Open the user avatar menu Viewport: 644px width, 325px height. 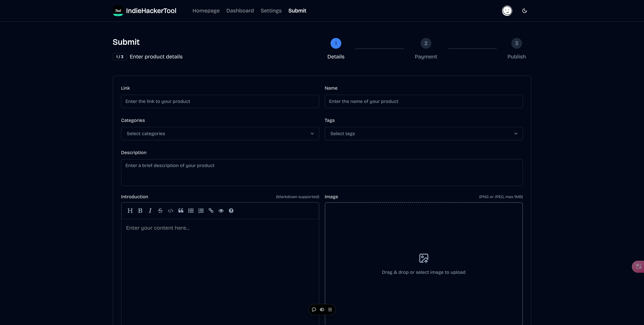507,11
